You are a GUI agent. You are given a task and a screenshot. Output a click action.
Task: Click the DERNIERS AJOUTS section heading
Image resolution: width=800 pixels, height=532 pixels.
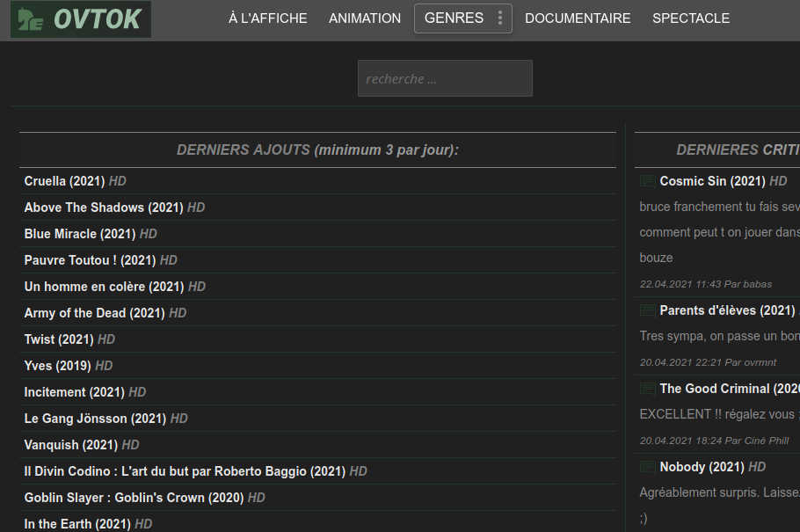[317, 149]
